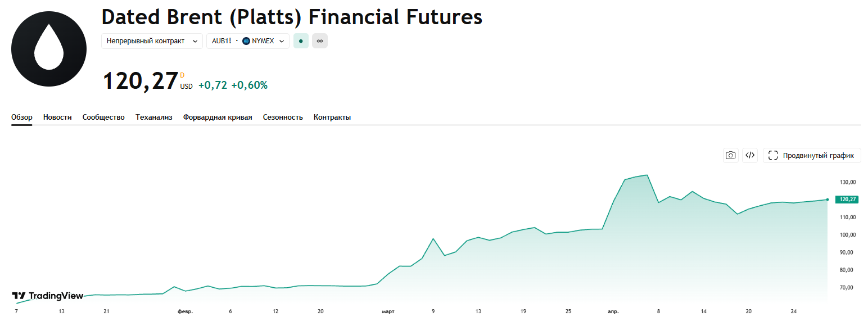Screen dimensions: 868x326
Task: Go to the Форвардная кривая tab
Action: 218,117
